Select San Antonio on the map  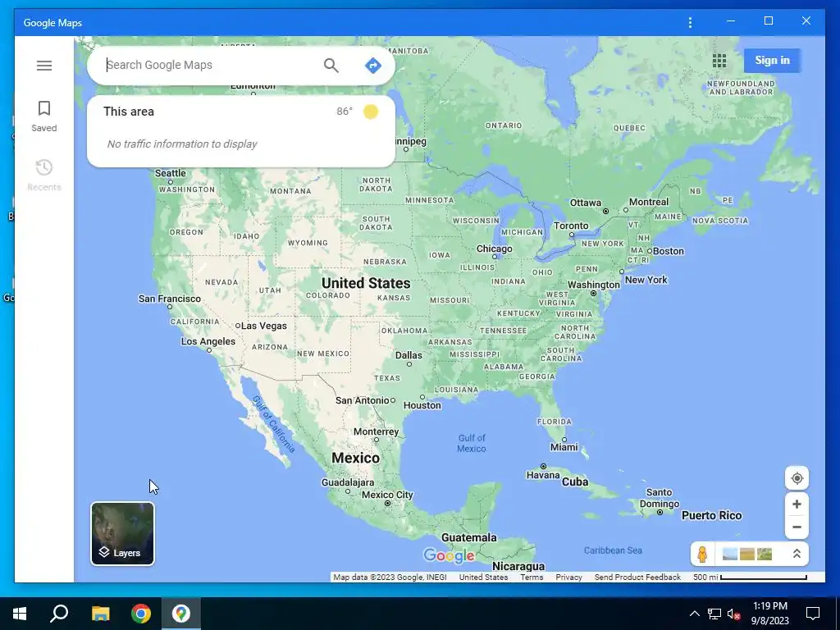click(362, 400)
